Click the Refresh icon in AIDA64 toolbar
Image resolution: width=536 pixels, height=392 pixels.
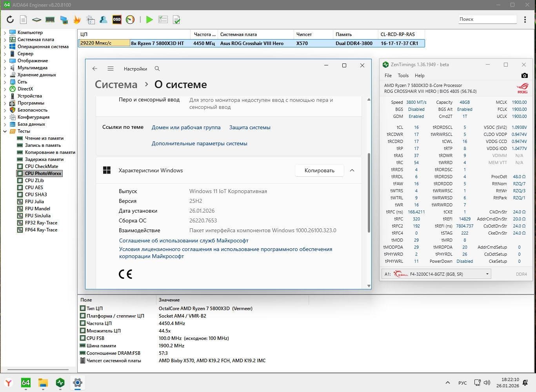(10, 19)
